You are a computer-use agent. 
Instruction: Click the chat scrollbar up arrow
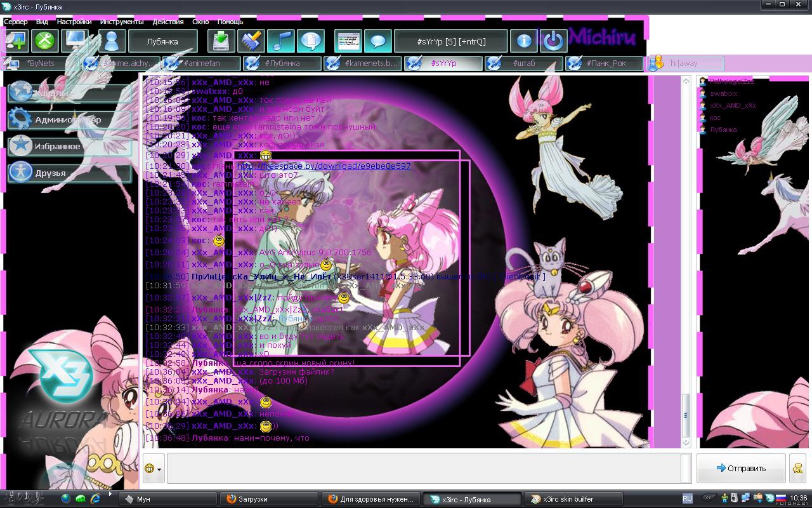[686, 81]
